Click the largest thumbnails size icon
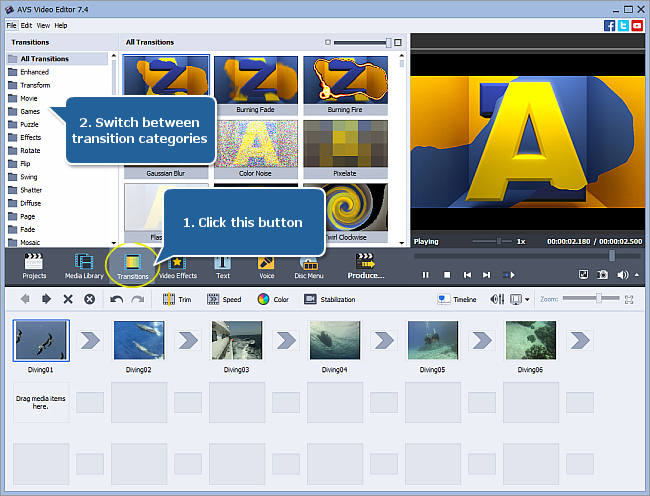The height and width of the screenshot is (496, 650). coord(398,42)
